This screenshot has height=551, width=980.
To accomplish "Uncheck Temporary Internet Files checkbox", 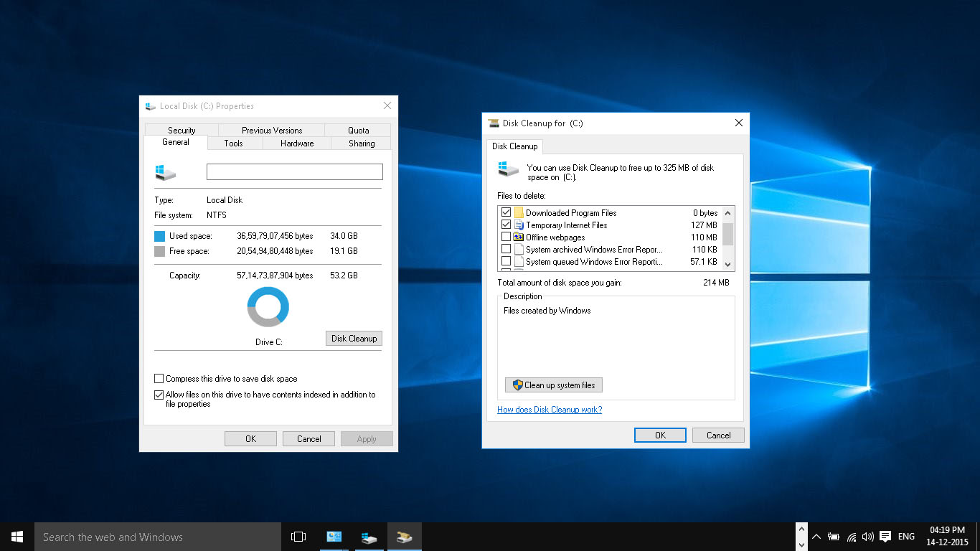I will [x=507, y=225].
